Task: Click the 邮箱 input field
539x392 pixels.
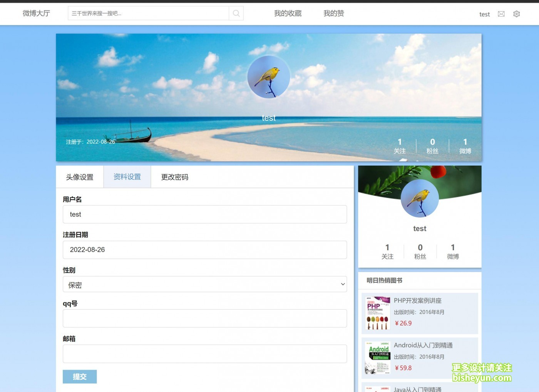Action: click(x=205, y=354)
